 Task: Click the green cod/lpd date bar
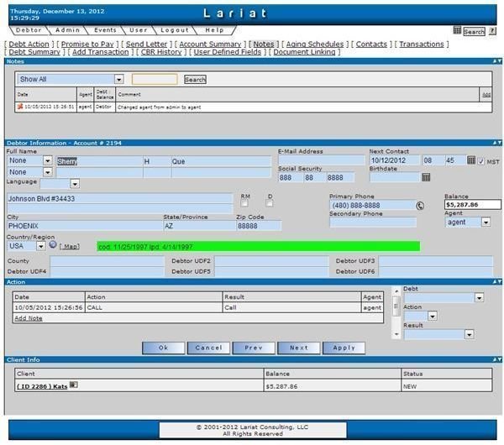(258, 247)
